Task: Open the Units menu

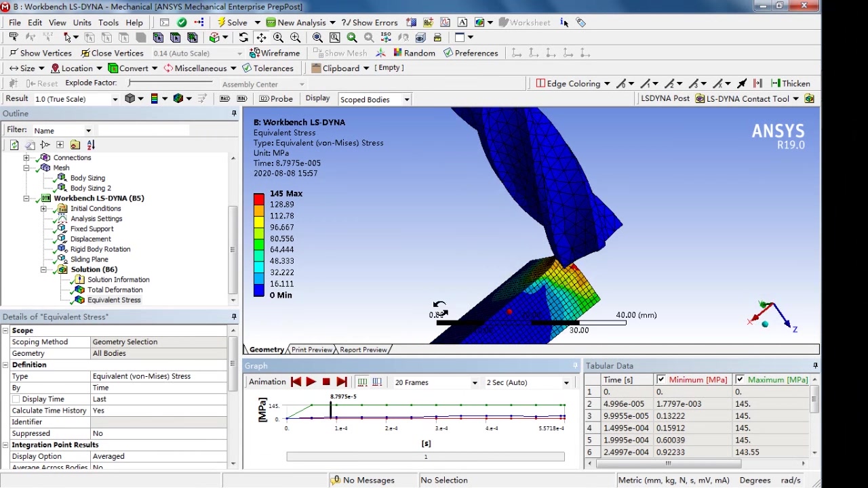Action: coord(82,22)
